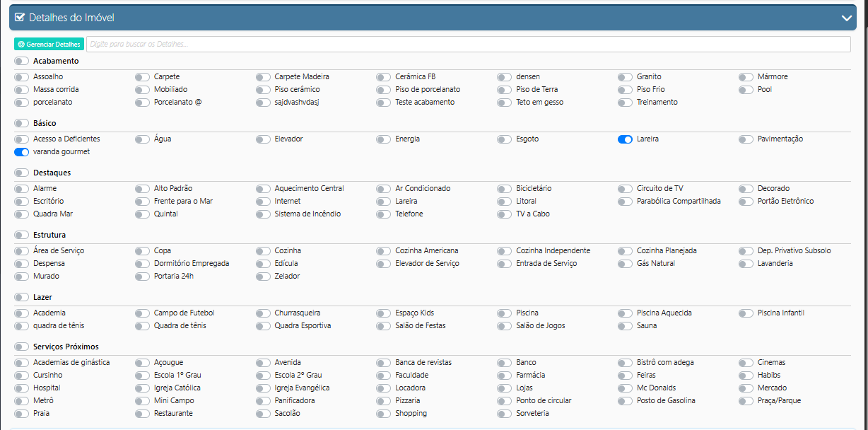Open Gerenciar Detalhes
This screenshot has width=868, height=430.
tap(49, 44)
